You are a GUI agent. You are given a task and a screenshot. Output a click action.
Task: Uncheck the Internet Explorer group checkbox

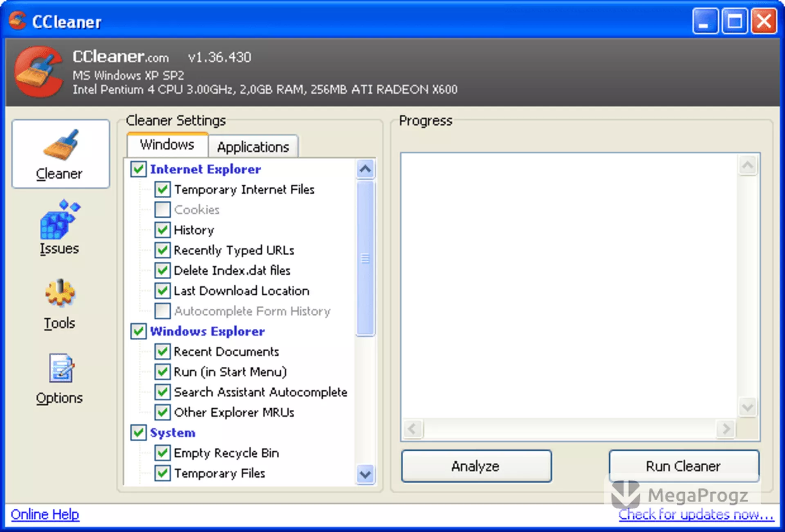tap(138, 169)
